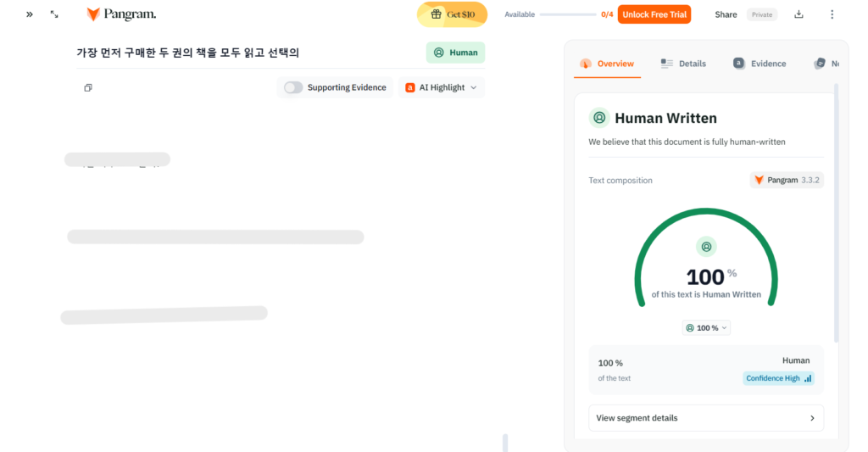Click the Confidence High badge
868x452 pixels.
pyautogui.click(x=778, y=378)
